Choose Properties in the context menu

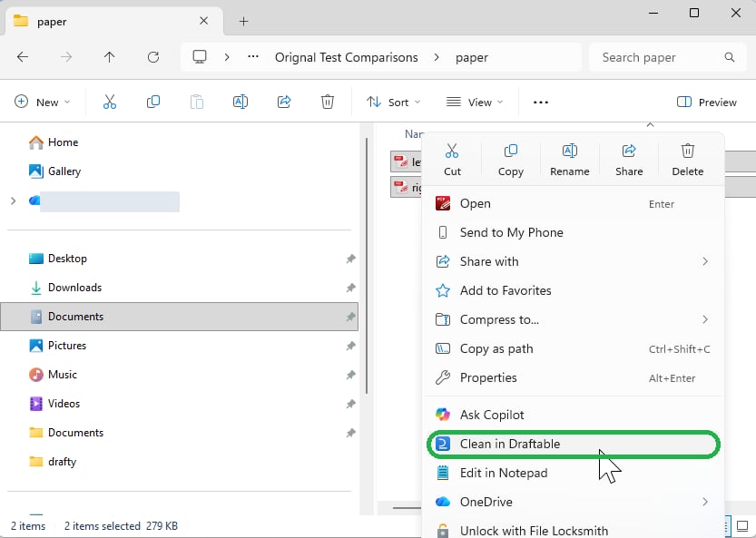[574, 377]
